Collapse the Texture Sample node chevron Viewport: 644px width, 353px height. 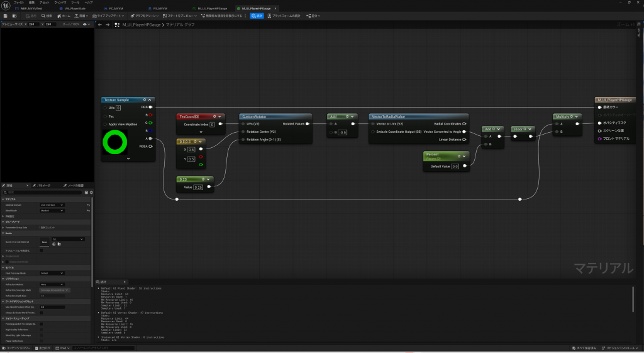[x=128, y=159]
